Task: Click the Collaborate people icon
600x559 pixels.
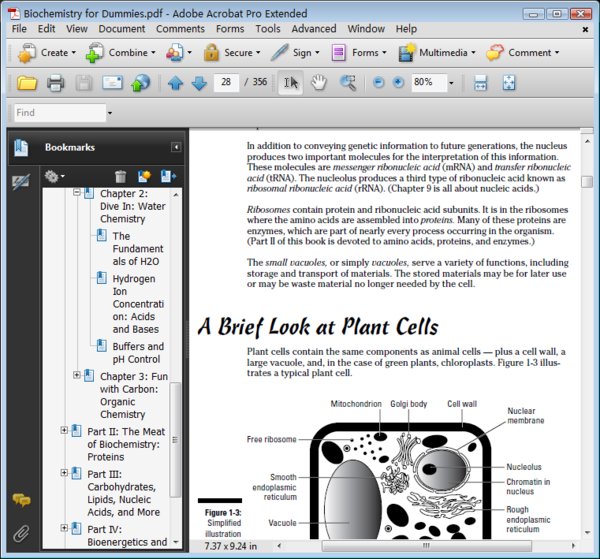Action: click(174, 53)
